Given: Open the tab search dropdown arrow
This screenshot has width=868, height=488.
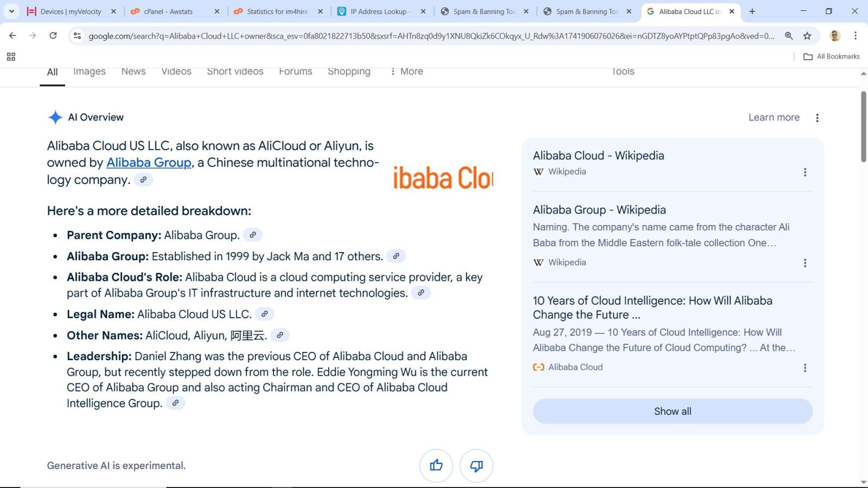Looking at the screenshot, I should pyautogui.click(x=11, y=11).
